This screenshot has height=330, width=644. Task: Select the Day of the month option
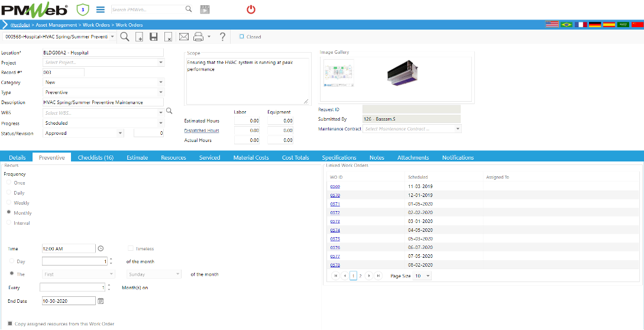pyautogui.click(x=11, y=261)
